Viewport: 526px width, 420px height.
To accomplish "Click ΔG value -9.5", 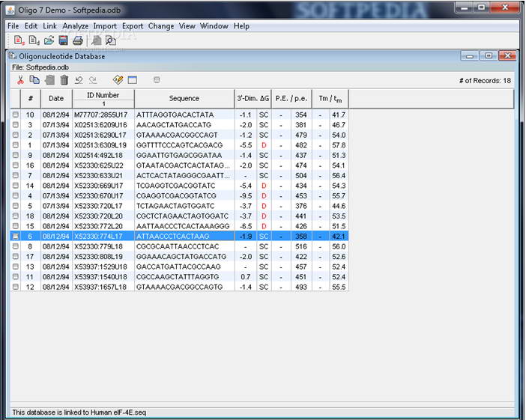I will pos(246,195).
